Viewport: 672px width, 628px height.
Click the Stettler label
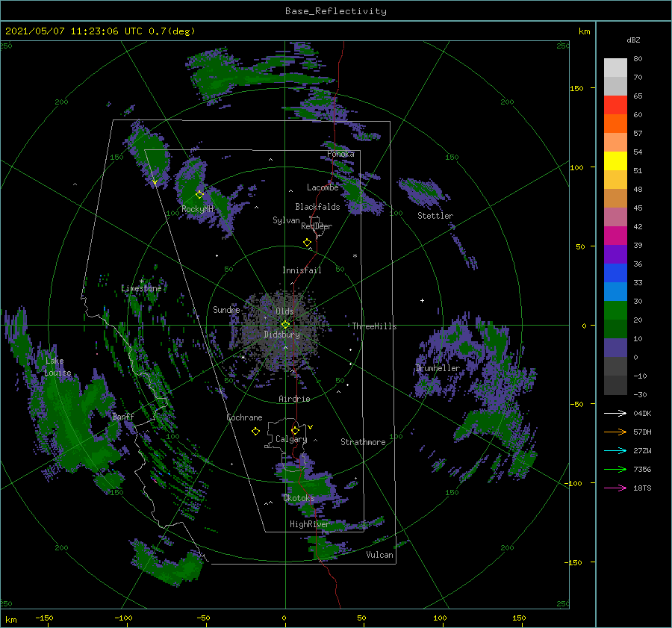(x=435, y=216)
